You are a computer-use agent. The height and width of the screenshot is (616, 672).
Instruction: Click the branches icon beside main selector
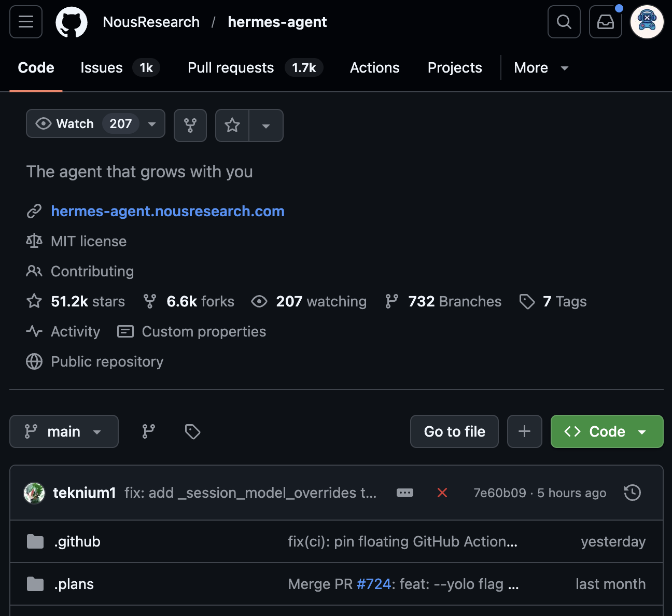(x=149, y=431)
